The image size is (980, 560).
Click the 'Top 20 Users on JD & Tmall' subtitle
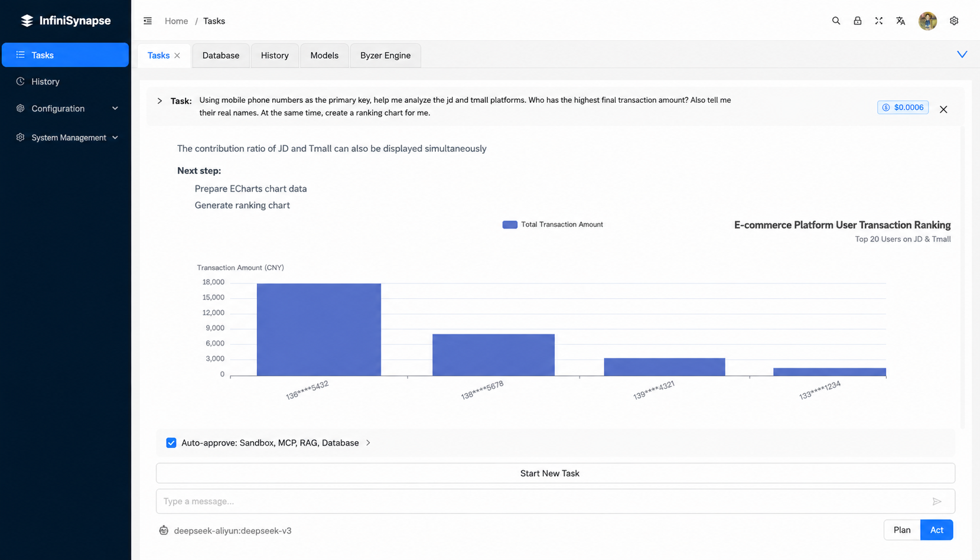coord(903,239)
